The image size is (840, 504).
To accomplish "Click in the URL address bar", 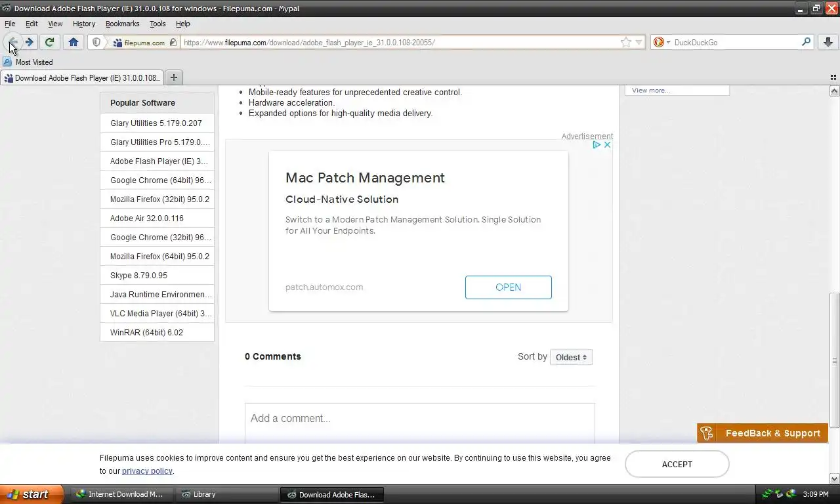I will pos(400,43).
